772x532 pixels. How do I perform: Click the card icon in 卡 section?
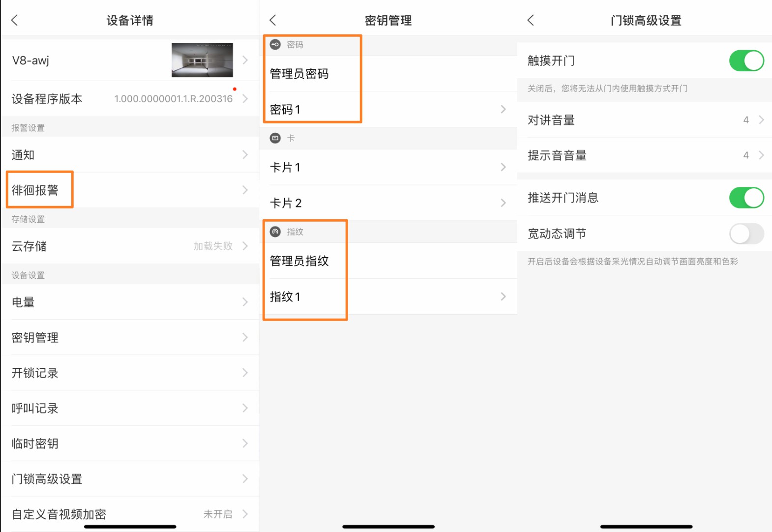(275, 138)
